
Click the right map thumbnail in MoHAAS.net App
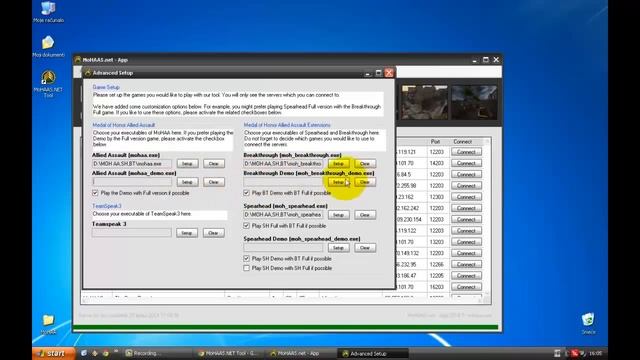473,102
